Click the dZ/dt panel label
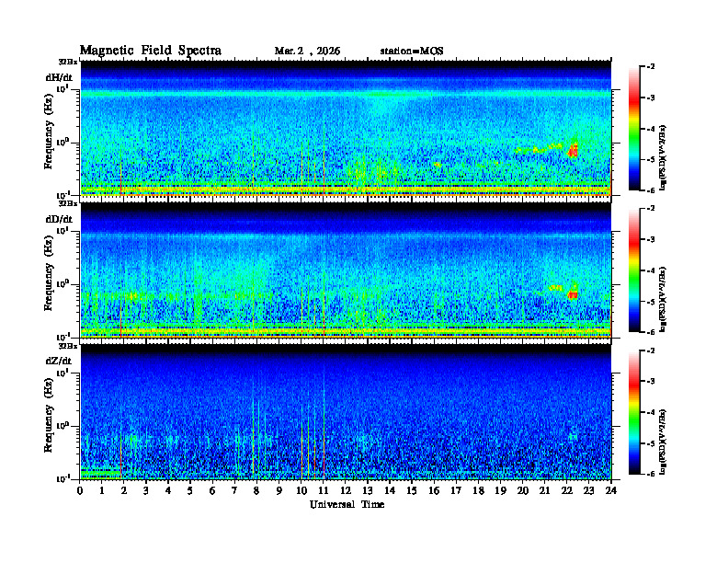The image size is (728, 563). tap(59, 361)
